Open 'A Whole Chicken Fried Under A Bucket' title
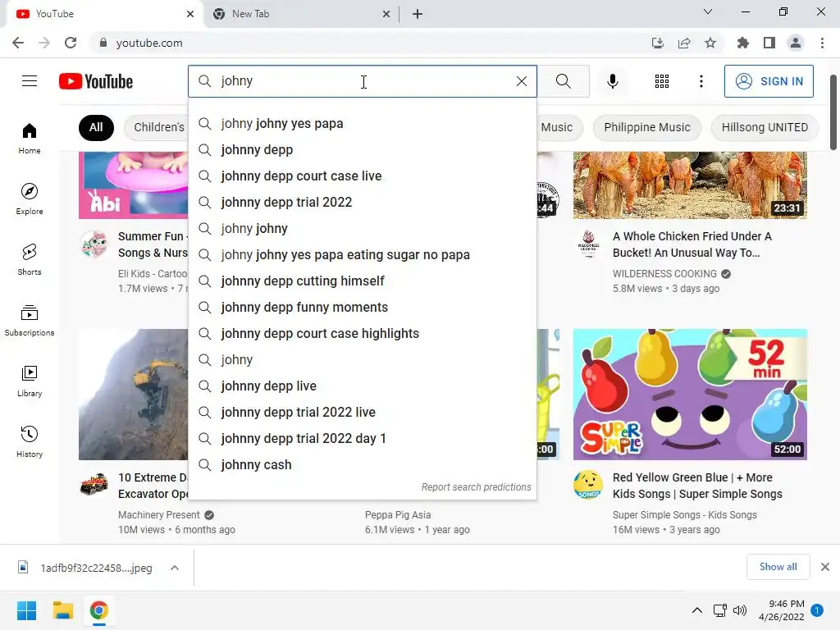 point(692,244)
